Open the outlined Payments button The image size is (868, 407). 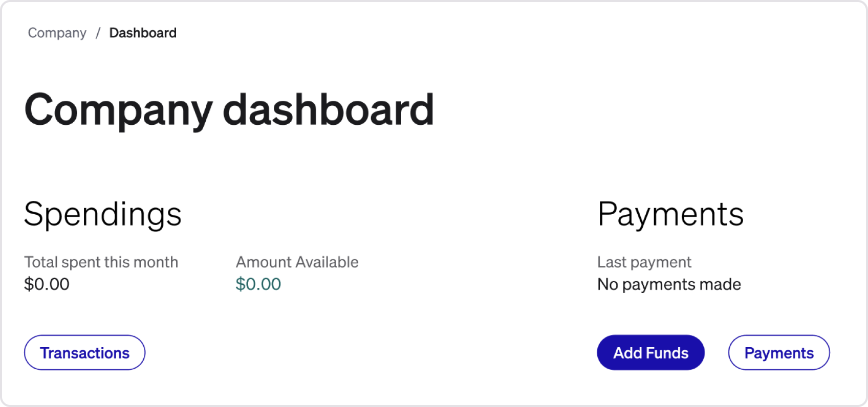click(x=778, y=353)
